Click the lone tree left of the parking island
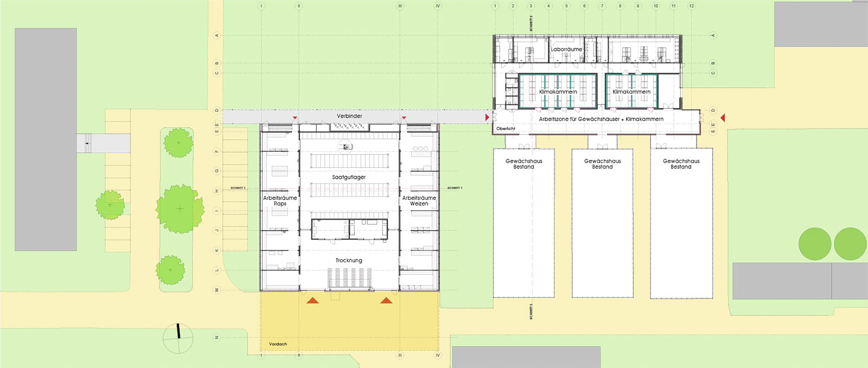The width and height of the screenshot is (868, 368). click(110, 205)
